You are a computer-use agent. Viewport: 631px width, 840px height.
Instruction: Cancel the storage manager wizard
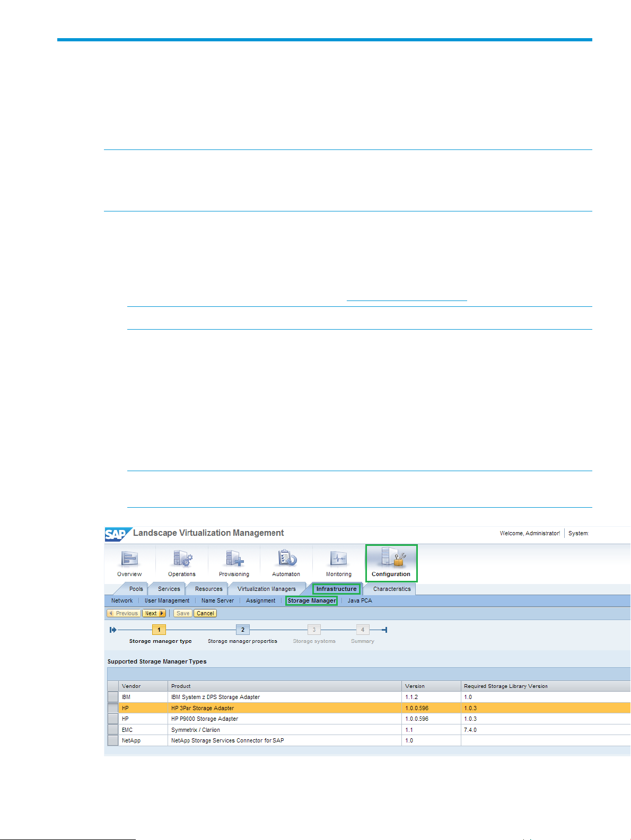tap(205, 613)
